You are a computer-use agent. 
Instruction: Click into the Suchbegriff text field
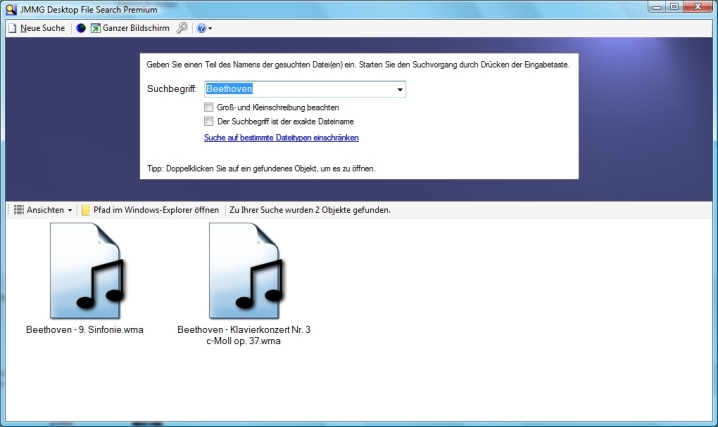click(x=300, y=90)
